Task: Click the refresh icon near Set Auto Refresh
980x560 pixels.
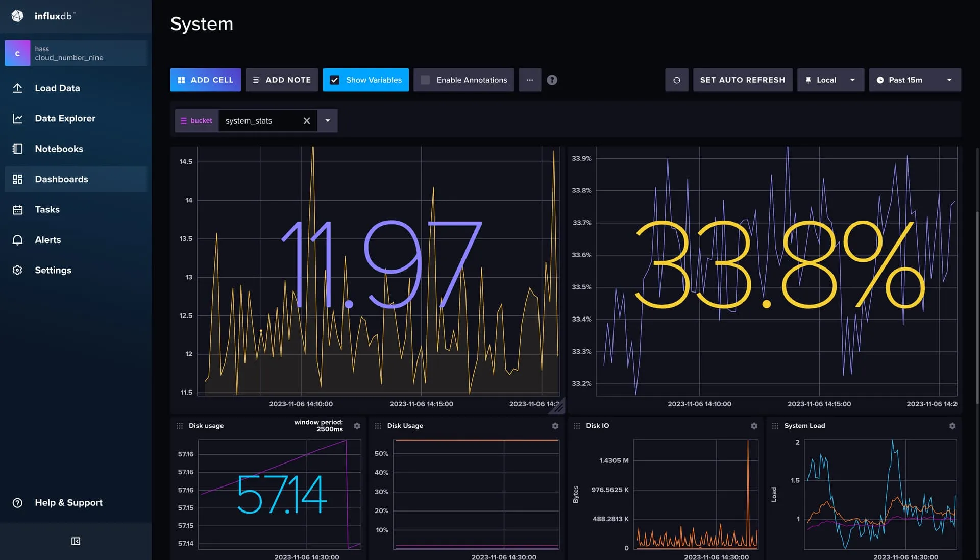Action: tap(676, 80)
